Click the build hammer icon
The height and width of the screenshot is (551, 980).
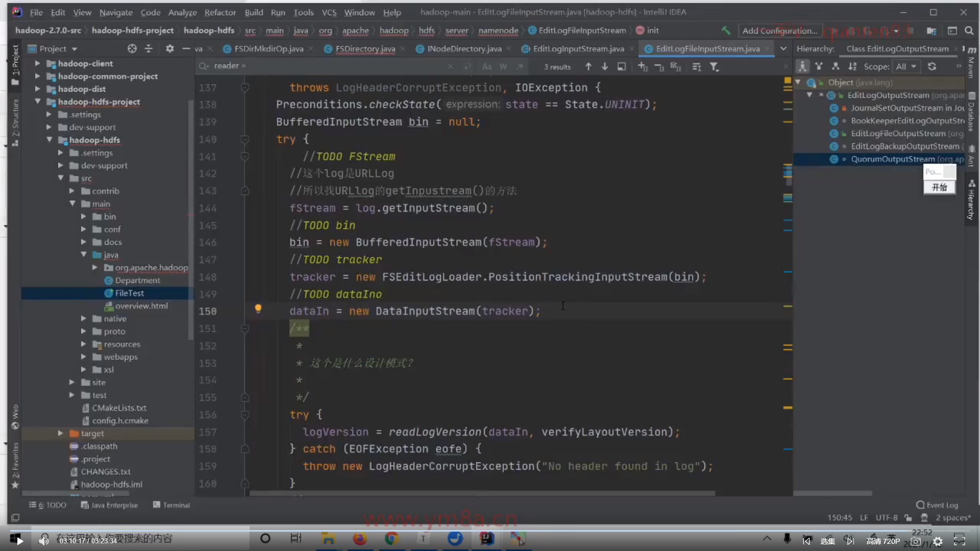pos(725,31)
